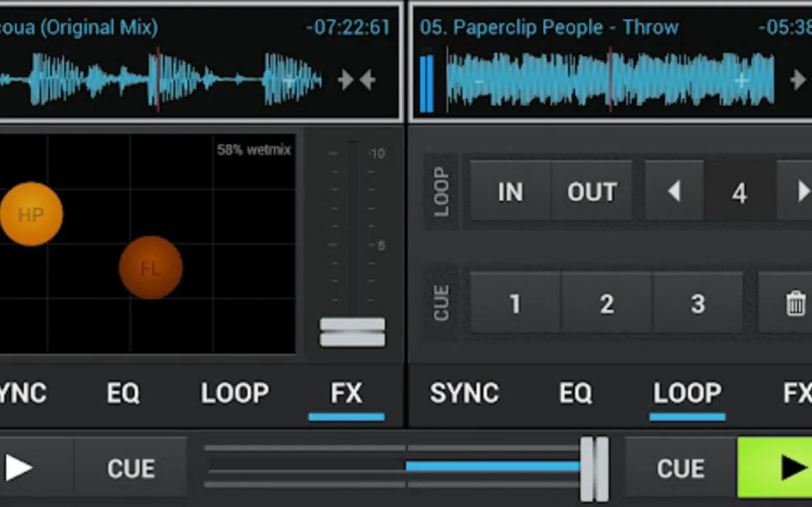Click plus marker on right deck waveform
This screenshot has height=507, width=812.
[742, 81]
